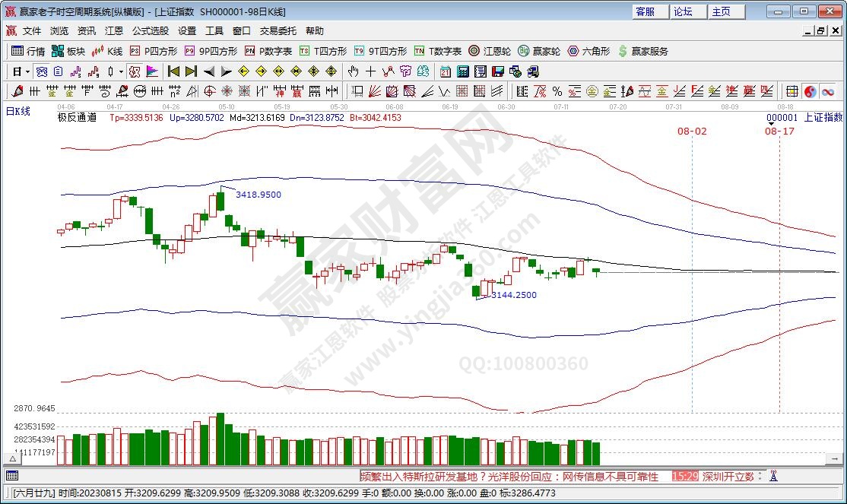The image size is (847, 504).
Task: Toggle the infinity loop icon button
Action: (x=827, y=91)
